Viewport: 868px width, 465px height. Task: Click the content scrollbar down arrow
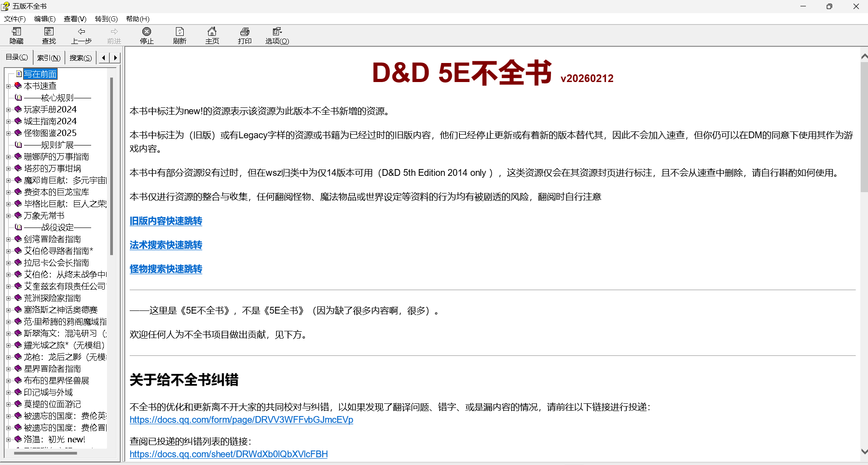pyautogui.click(x=864, y=452)
